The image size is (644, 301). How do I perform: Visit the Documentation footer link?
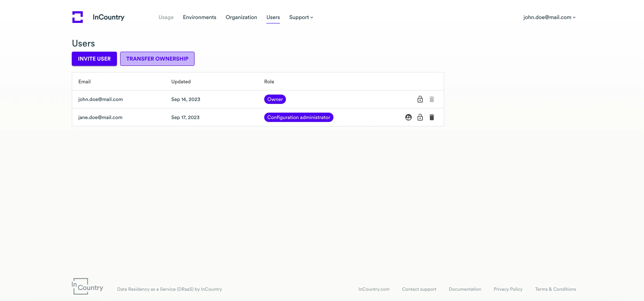465,289
